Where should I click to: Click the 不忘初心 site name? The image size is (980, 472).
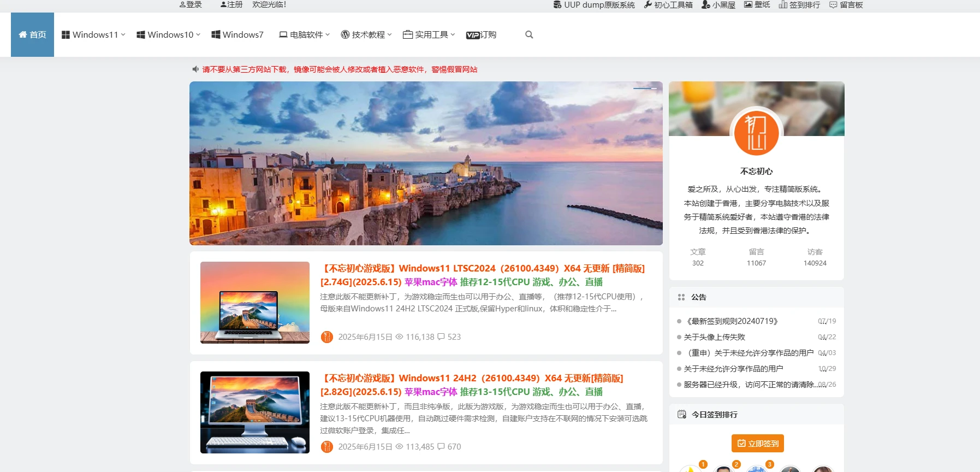(756, 171)
